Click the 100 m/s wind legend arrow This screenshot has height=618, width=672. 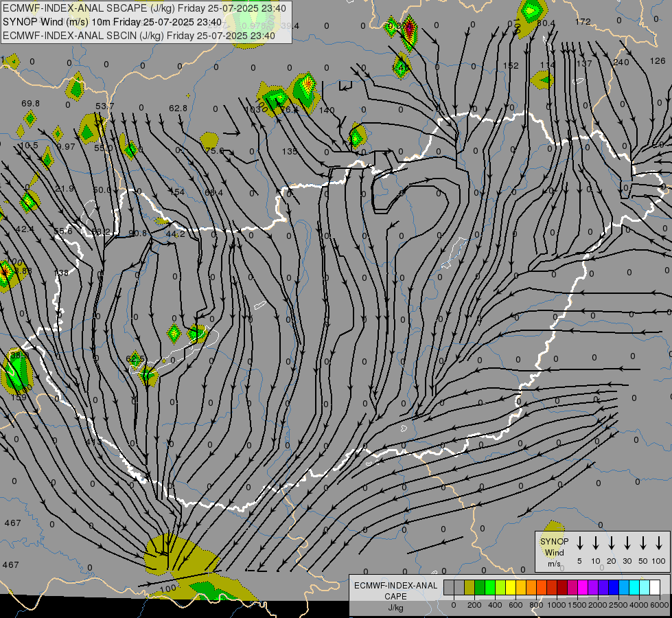click(x=659, y=543)
